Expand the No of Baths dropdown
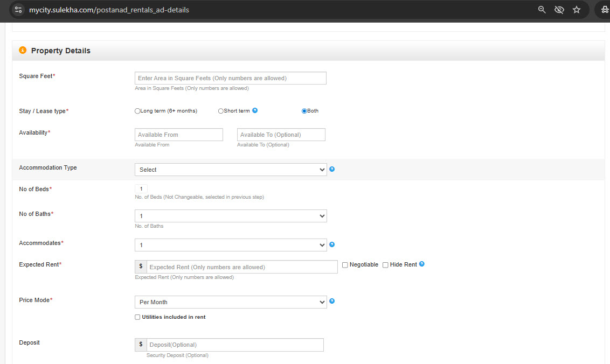610x364 pixels. (x=231, y=216)
